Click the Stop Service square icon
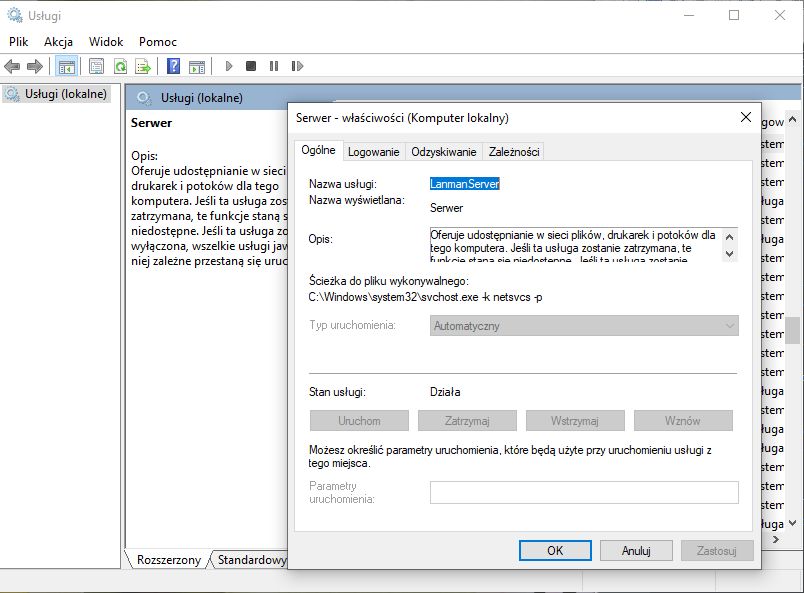Viewport: 804px width, 593px height. [x=251, y=66]
